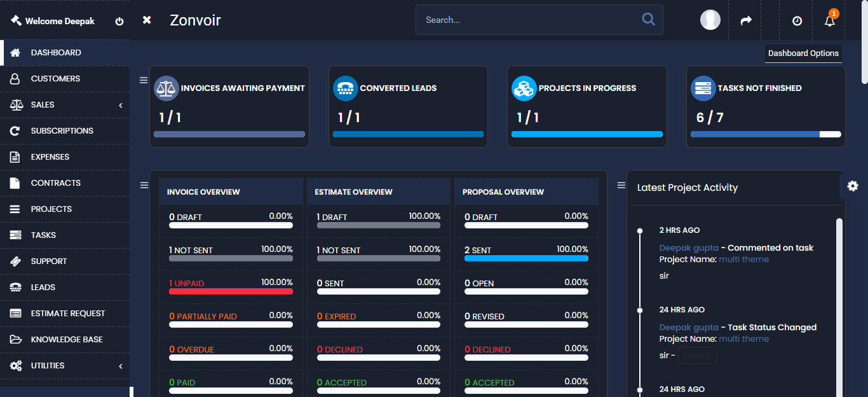
Task: Click the search magnifier icon
Action: 648,20
